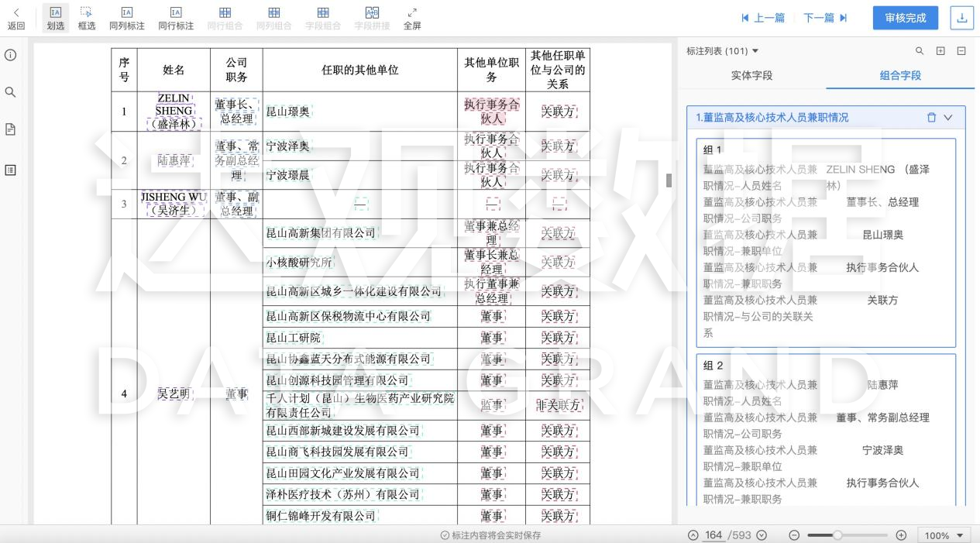
Task: Select 组 2 card
Action: point(826,430)
